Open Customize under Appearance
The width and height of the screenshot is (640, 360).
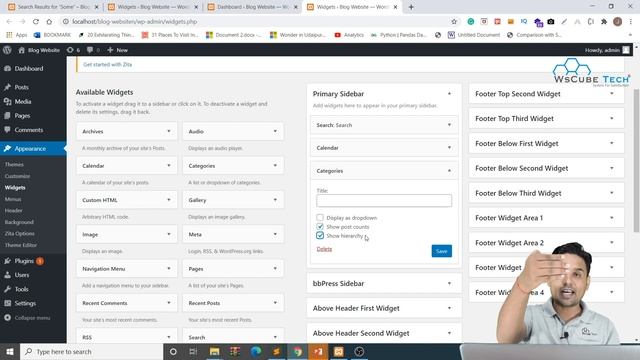[x=18, y=176]
